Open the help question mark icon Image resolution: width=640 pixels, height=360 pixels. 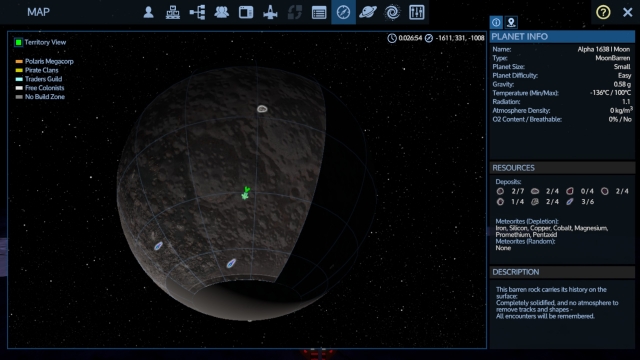(x=603, y=12)
